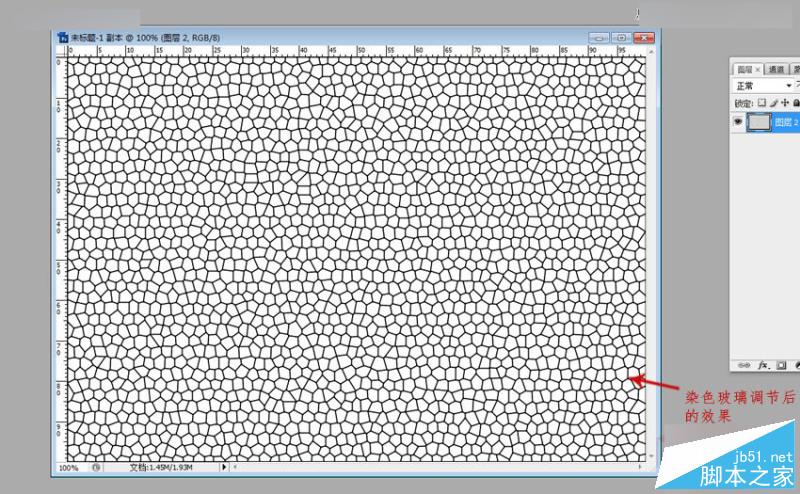Viewport: 800px width, 494px height.
Task: Open the fx layer style menu
Action: (x=763, y=365)
